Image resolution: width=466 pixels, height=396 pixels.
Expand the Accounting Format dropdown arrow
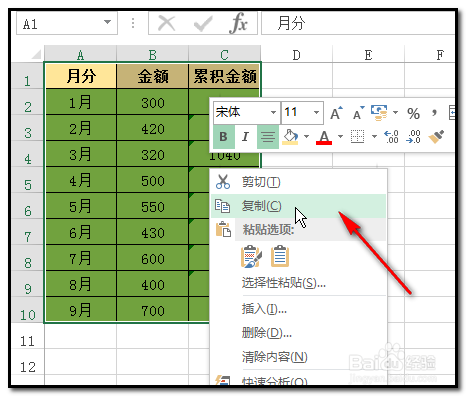coord(395,112)
